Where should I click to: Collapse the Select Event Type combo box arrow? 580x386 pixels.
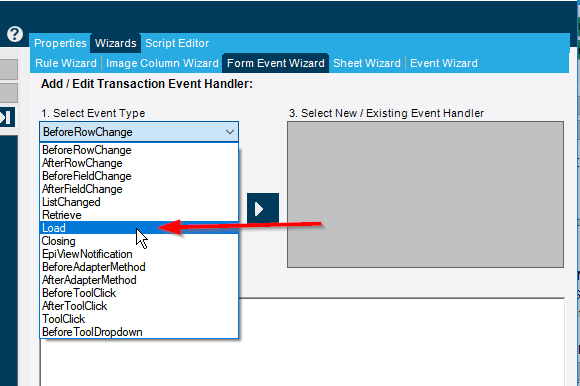coord(230,132)
